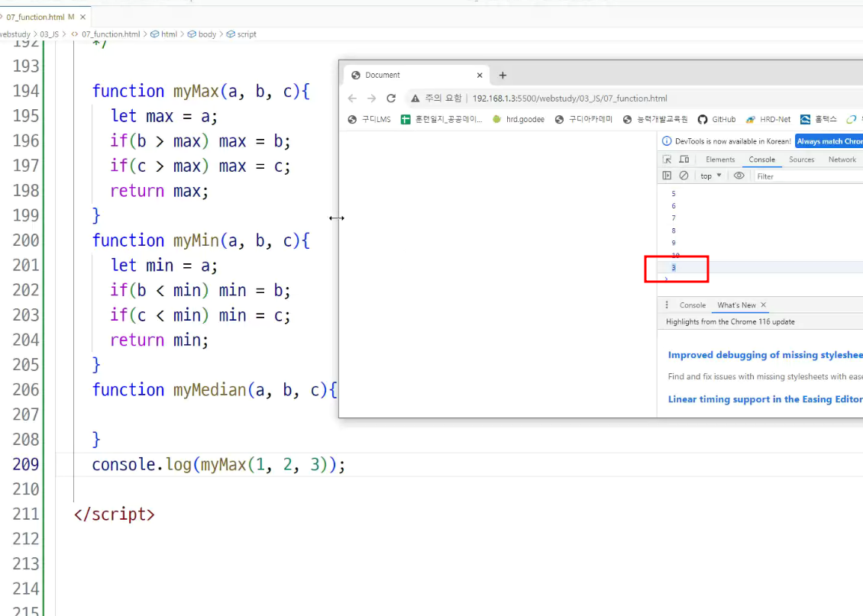Close the 07_function.html editor tab

82,17
